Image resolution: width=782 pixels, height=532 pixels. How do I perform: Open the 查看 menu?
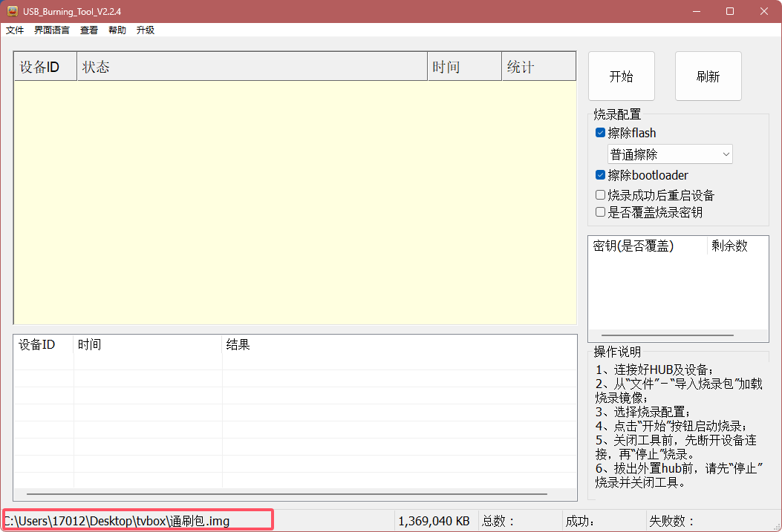tap(89, 30)
